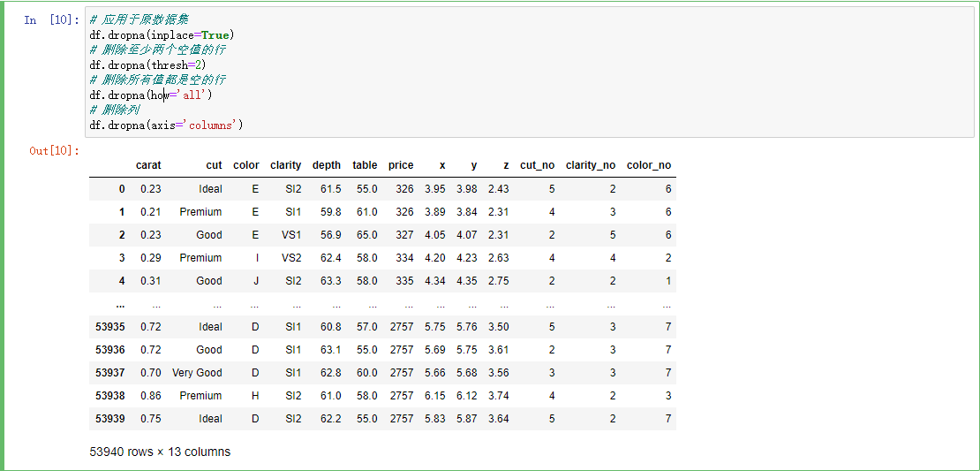Click the VS2 clarity cell in row 3
980x471 pixels.
[291, 258]
